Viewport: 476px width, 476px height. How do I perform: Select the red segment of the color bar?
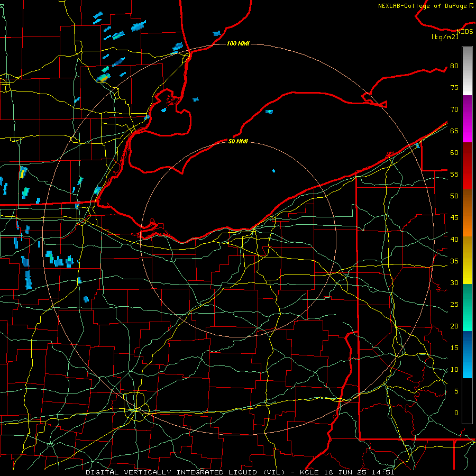click(467, 166)
